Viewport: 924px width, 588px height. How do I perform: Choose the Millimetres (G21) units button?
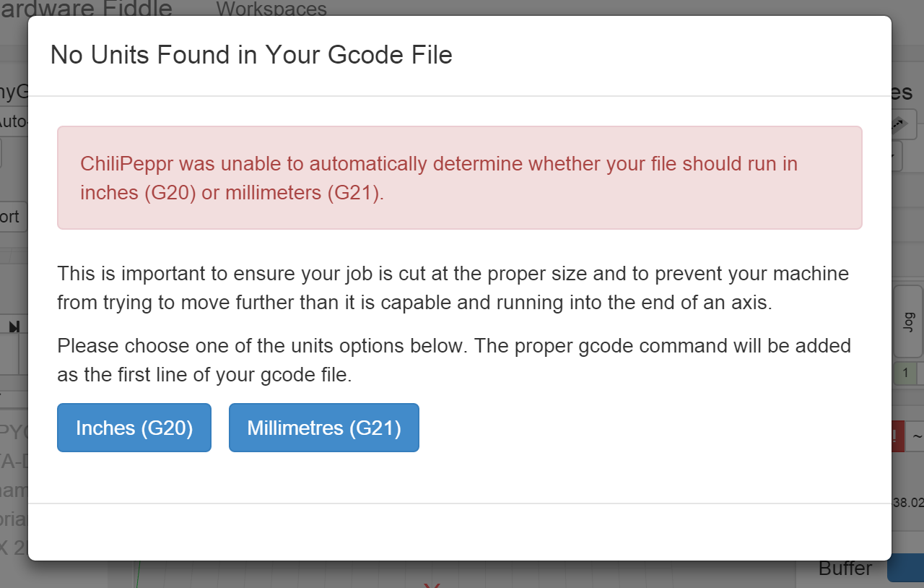pyautogui.click(x=323, y=428)
